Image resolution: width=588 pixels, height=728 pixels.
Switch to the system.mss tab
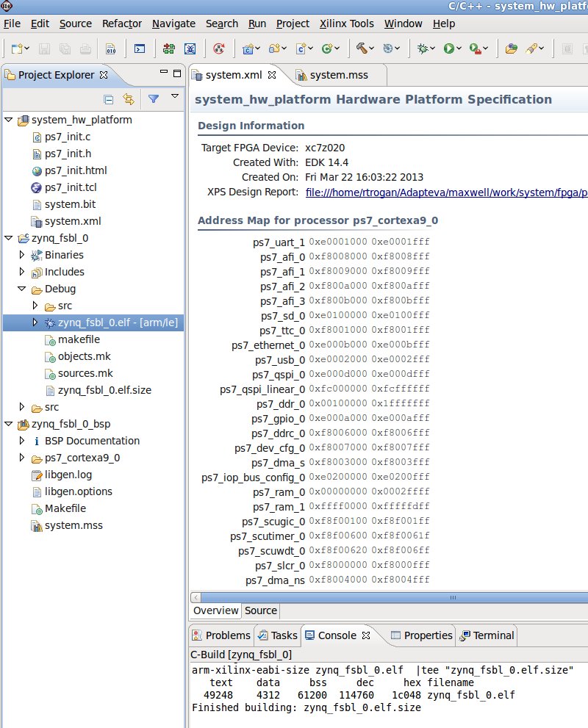click(x=338, y=75)
